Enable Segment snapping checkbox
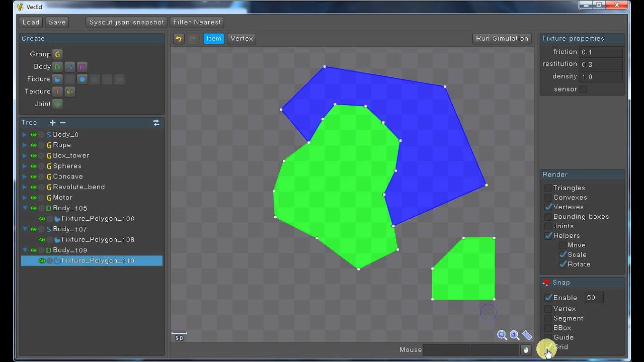Image resolution: width=644 pixels, height=362 pixels. point(548,318)
